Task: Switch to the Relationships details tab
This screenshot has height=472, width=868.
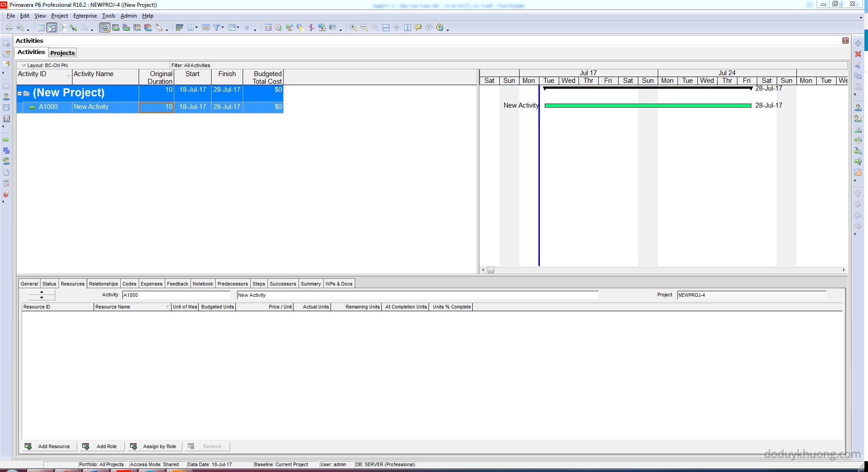Action: (103, 284)
